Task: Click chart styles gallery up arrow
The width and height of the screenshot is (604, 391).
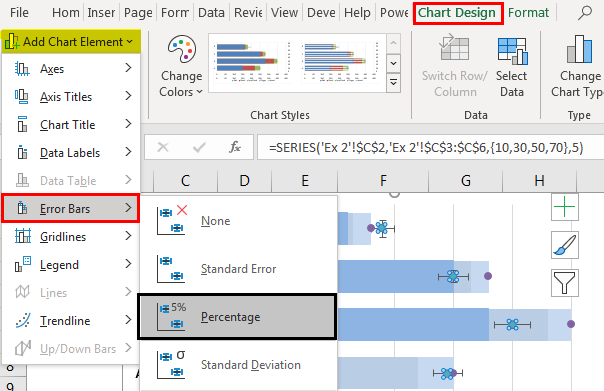Action: coord(393,43)
